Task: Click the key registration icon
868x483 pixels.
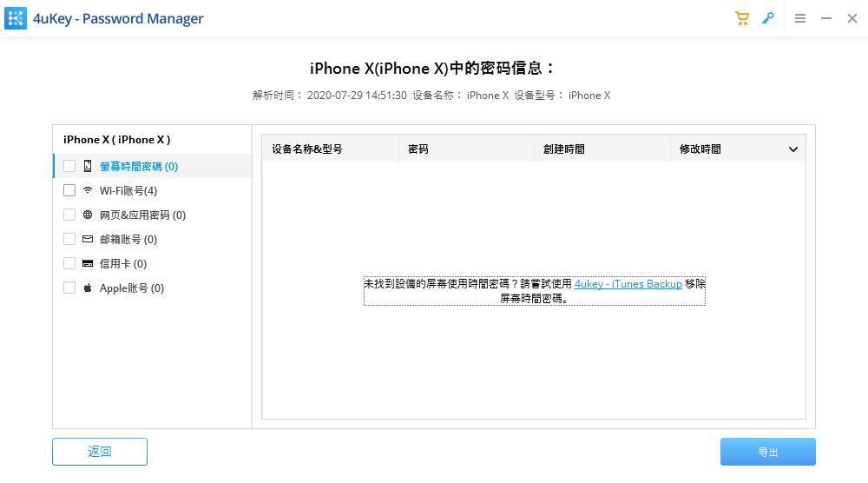Action: pyautogui.click(x=768, y=18)
